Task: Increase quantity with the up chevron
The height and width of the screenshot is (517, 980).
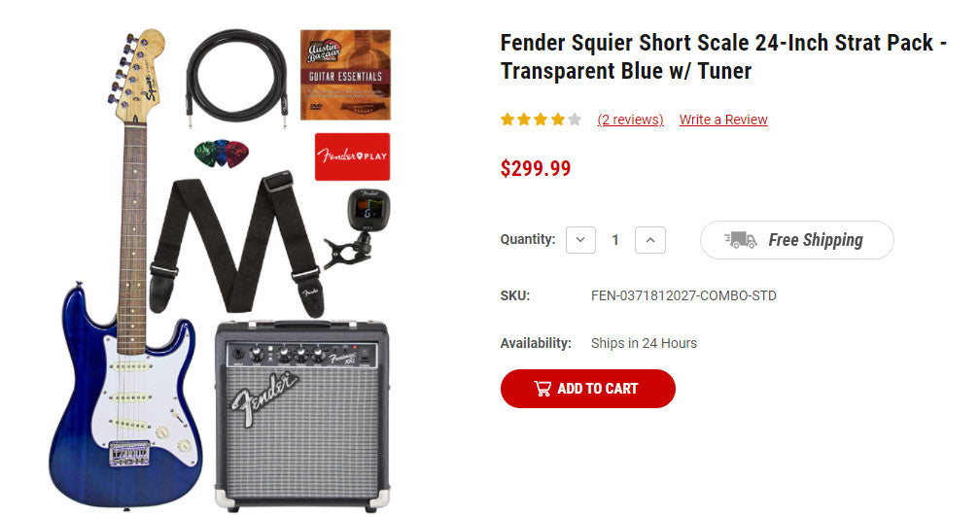Action: point(650,240)
